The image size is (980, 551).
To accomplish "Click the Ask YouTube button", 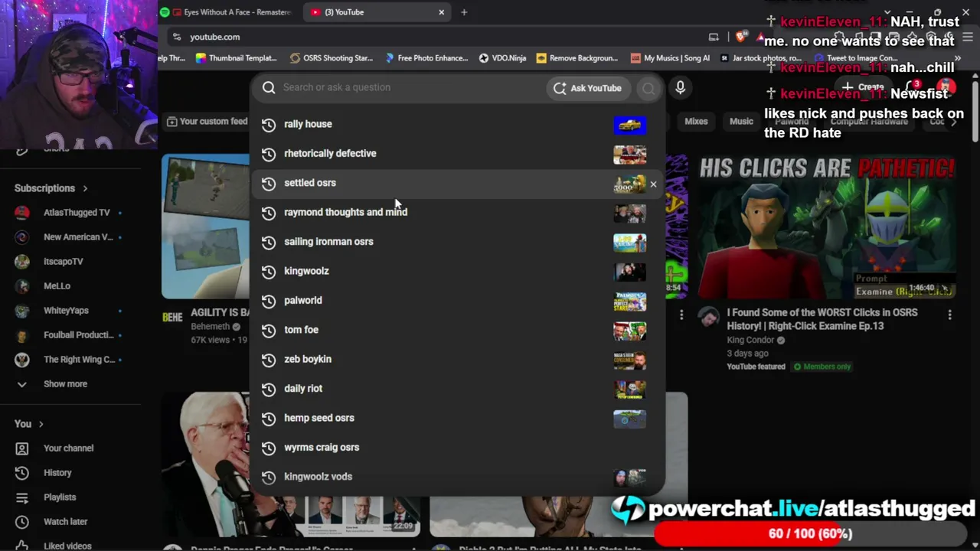I will coord(588,88).
